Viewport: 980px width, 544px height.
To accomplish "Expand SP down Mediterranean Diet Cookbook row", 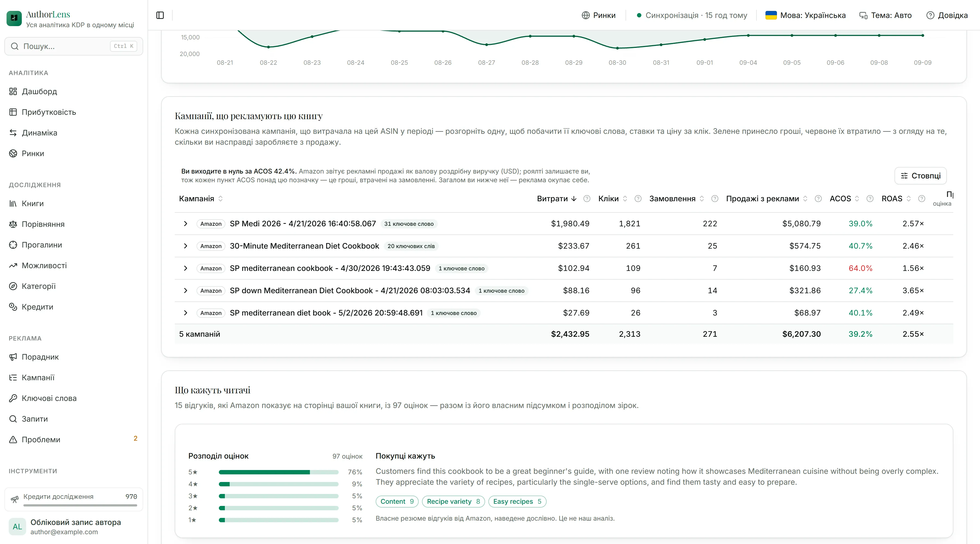I will pos(185,290).
